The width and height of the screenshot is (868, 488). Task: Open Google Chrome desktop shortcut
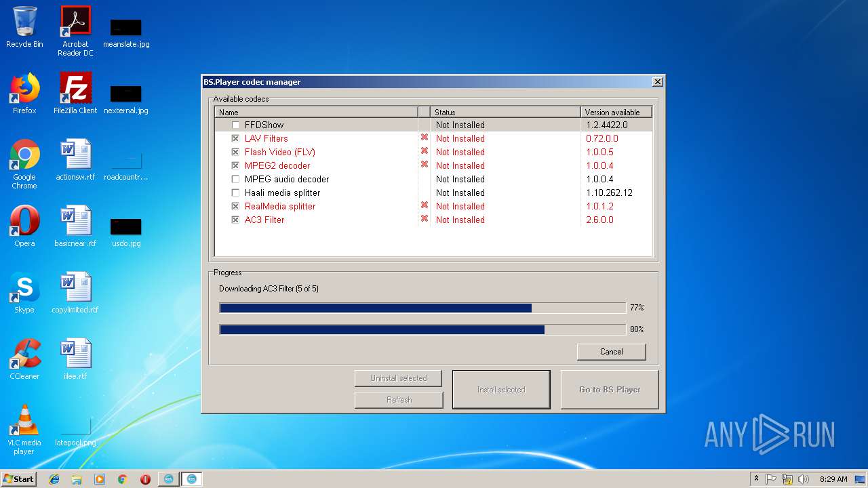[24, 165]
